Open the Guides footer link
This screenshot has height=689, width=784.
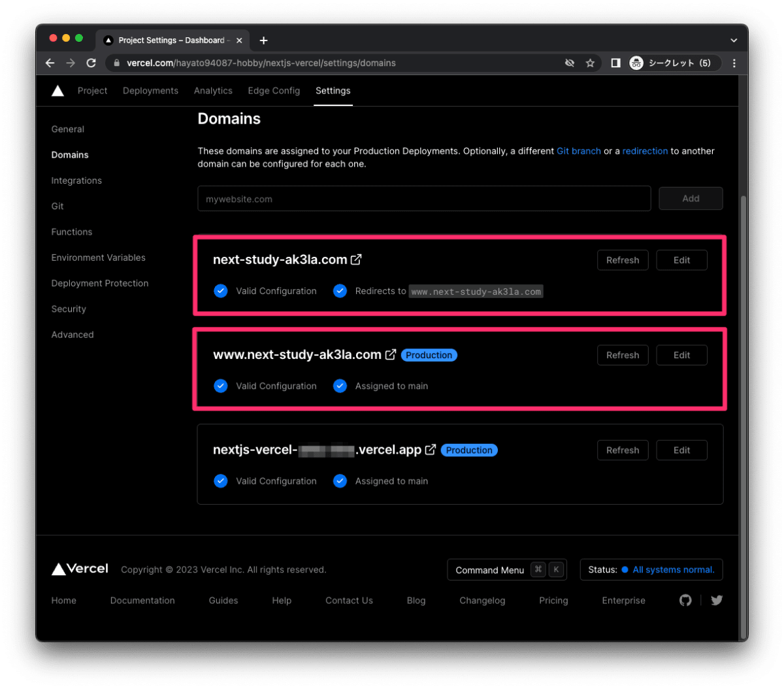223,600
